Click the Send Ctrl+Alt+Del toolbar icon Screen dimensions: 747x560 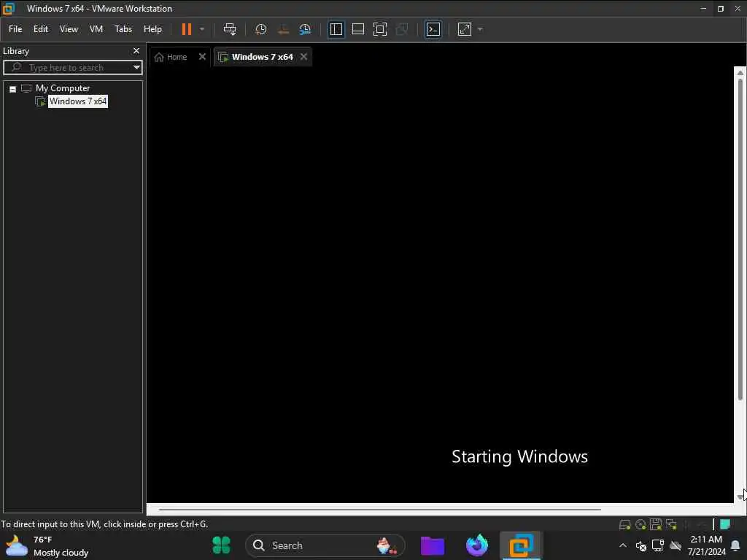tap(230, 29)
